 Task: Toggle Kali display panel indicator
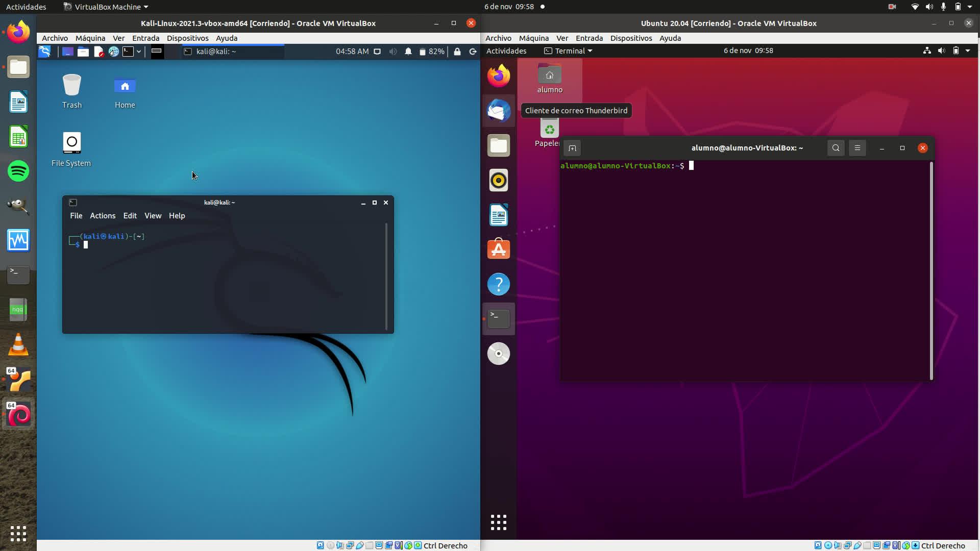[x=377, y=52]
